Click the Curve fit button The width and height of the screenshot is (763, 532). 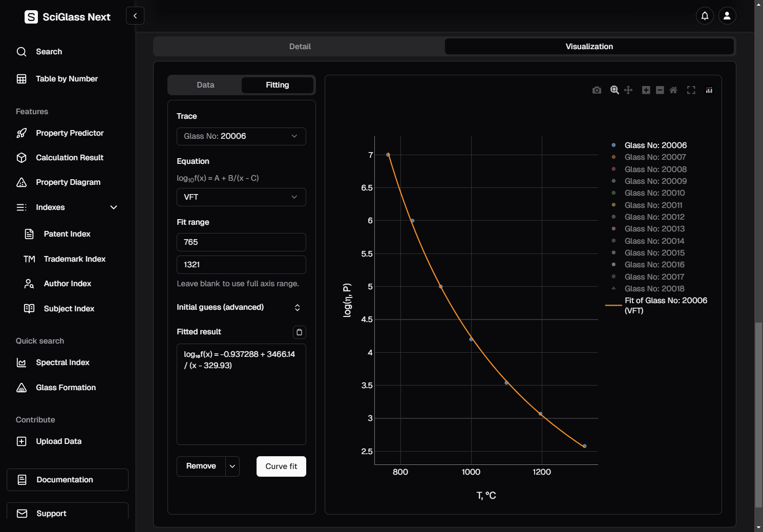(x=281, y=466)
